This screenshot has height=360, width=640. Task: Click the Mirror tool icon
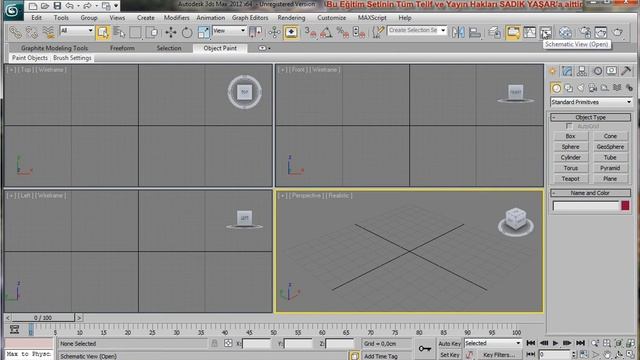point(458,32)
